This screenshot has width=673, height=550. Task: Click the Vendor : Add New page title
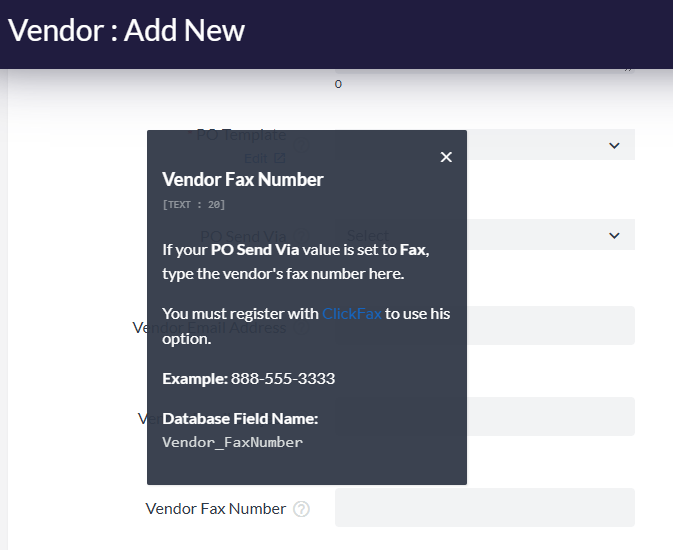[x=126, y=30]
